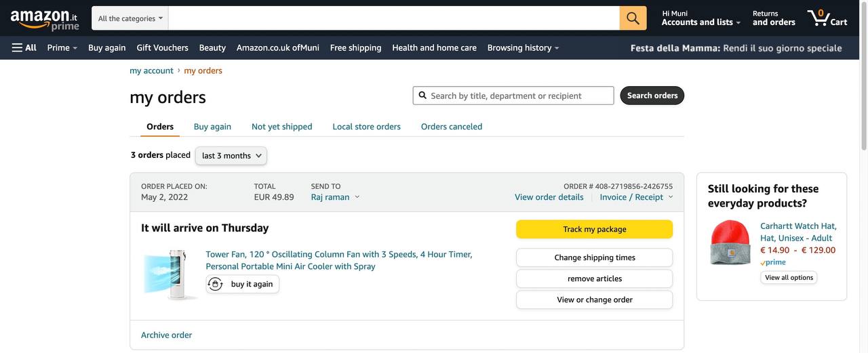This screenshot has width=868, height=353.
Task: Open the All hamburger menu
Action: pos(24,47)
